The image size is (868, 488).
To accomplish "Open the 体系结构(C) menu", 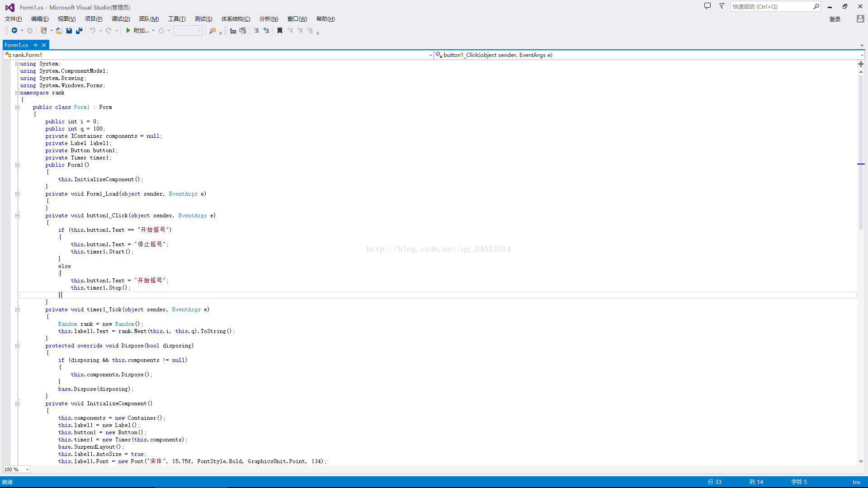I will [x=236, y=19].
